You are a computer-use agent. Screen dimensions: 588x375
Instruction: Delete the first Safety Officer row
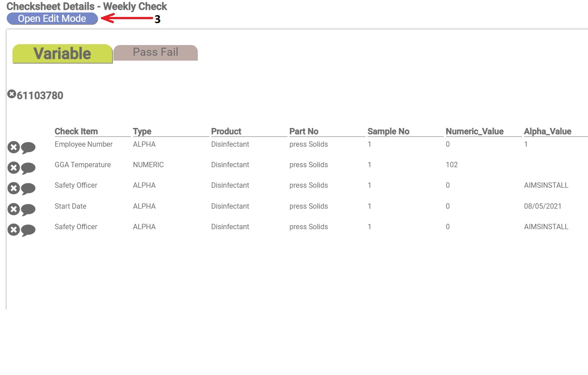pos(13,188)
